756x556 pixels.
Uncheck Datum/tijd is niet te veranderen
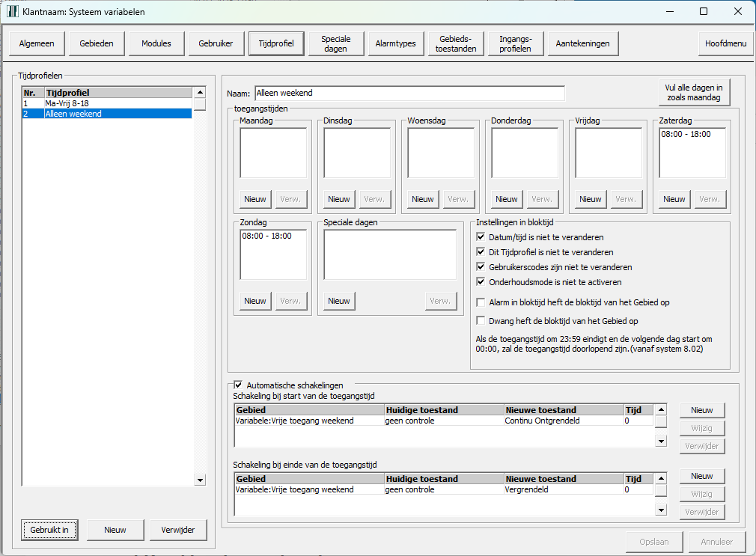click(481, 237)
